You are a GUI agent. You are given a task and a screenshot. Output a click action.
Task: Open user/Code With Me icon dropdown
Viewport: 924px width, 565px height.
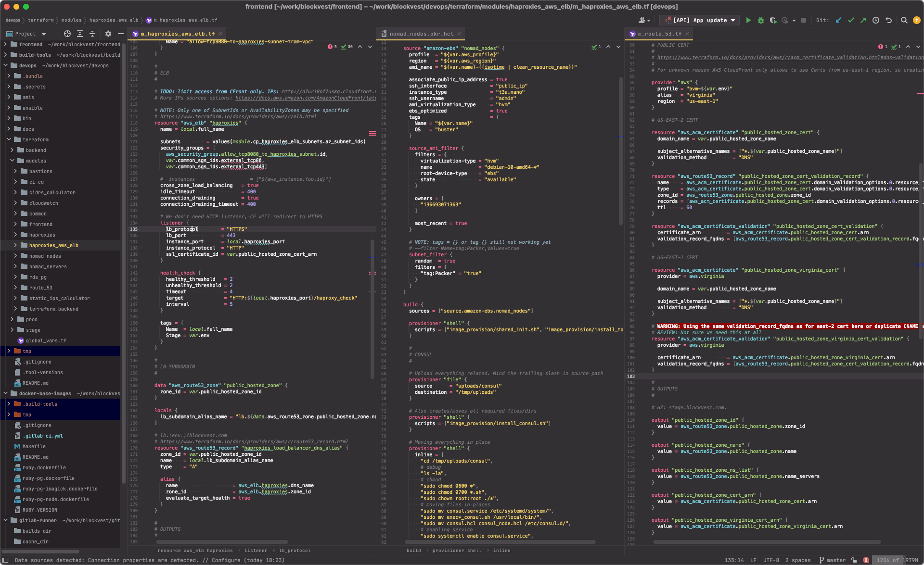tap(644, 20)
